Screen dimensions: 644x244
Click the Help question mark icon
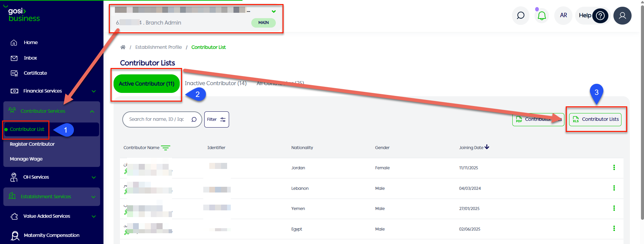pos(600,16)
